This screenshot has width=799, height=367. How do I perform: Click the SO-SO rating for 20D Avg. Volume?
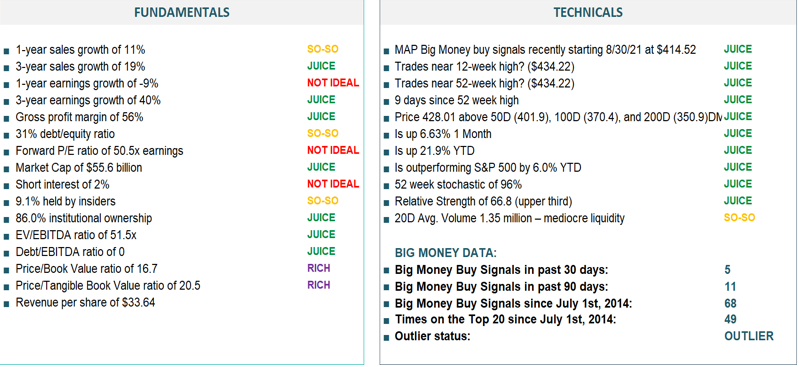click(739, 218)
